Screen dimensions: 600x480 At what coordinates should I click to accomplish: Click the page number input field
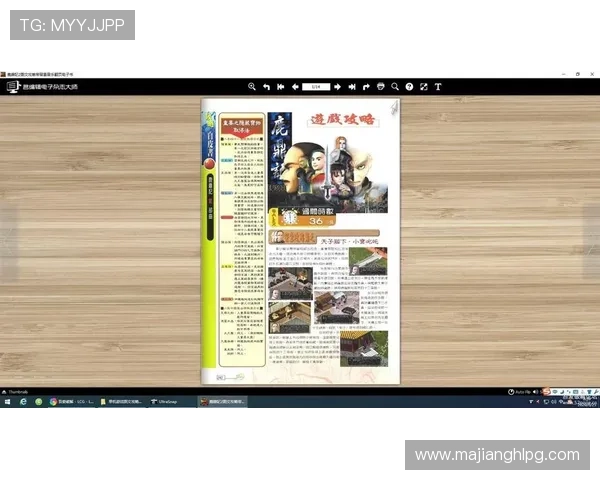316,87
